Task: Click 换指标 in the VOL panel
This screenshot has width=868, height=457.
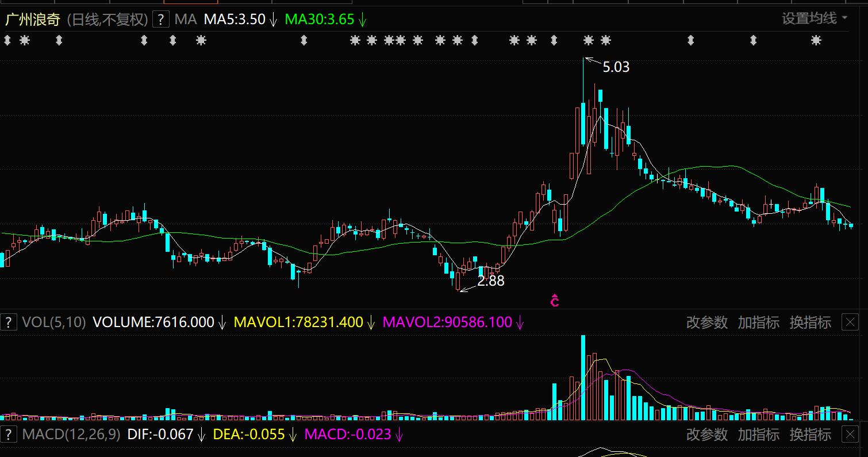Action: pyautogui.click(x=811, y=322)
